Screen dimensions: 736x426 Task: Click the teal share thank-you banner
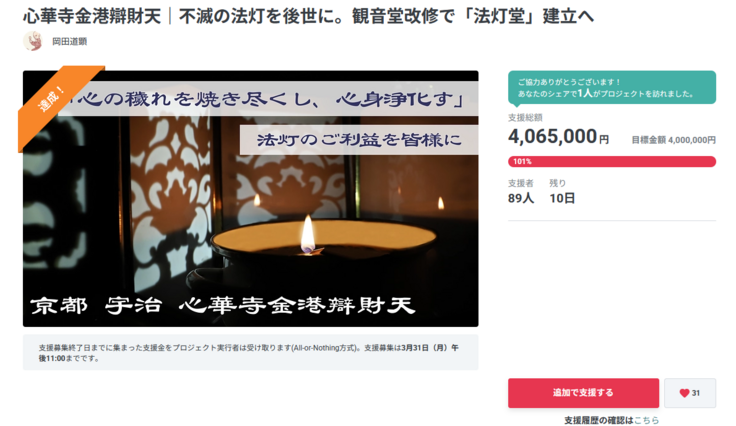(x=612, y=87)
